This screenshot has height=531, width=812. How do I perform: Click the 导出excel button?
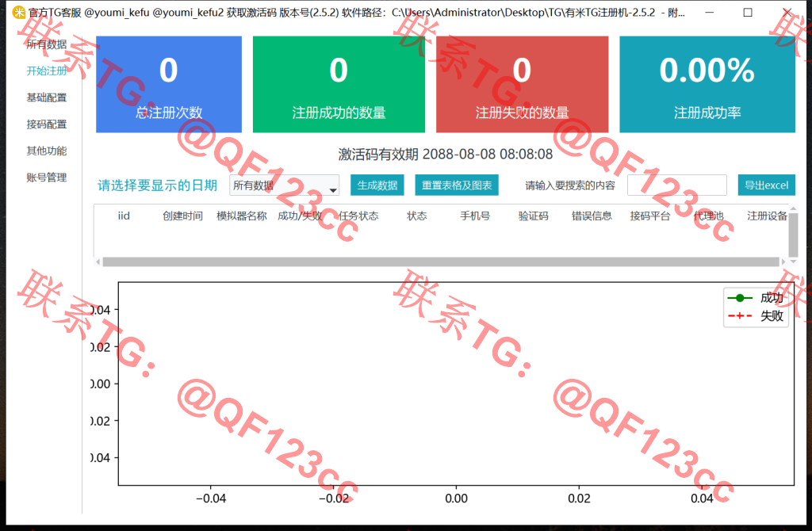767,185
